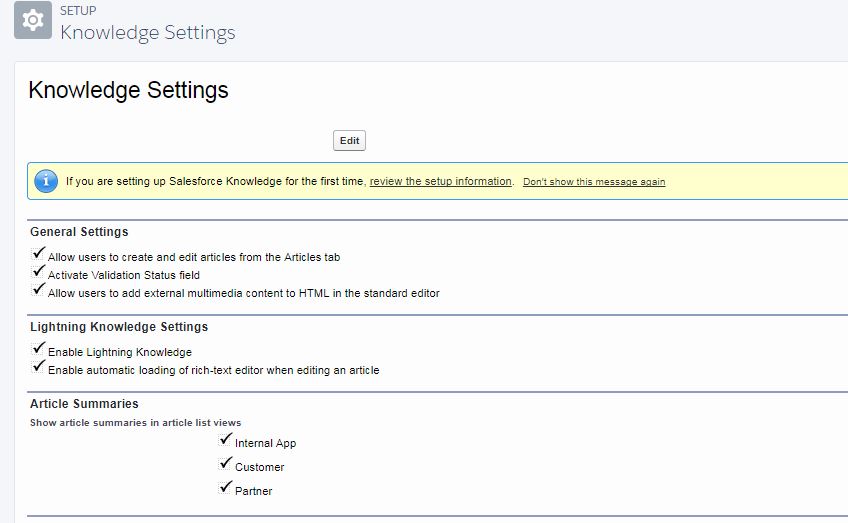The image size is (848, 523).
Task: Toggle 'Allow users to add external multimedia' checkbox
Action: pyautogui.click(x=39, y=291)
